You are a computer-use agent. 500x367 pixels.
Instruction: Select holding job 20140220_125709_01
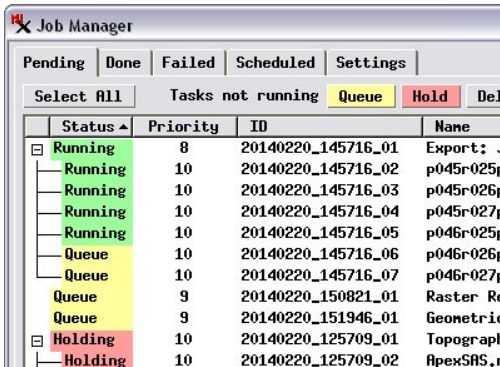263,339
